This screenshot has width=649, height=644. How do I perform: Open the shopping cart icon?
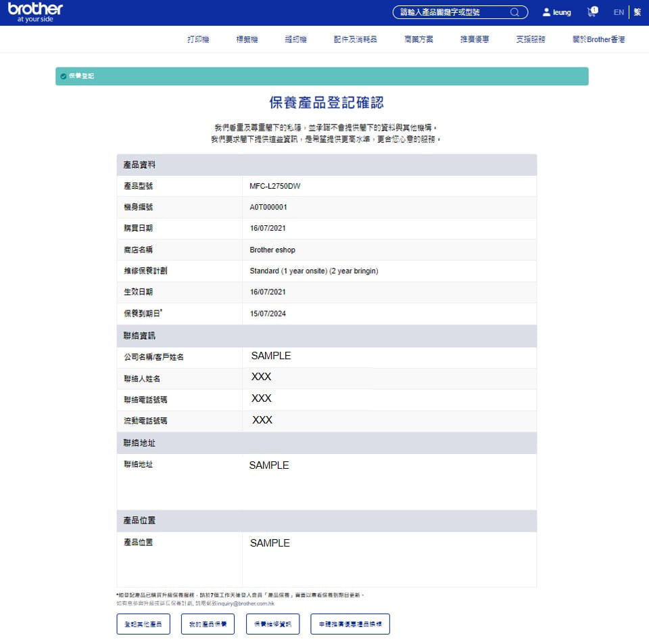coord(593,11)
